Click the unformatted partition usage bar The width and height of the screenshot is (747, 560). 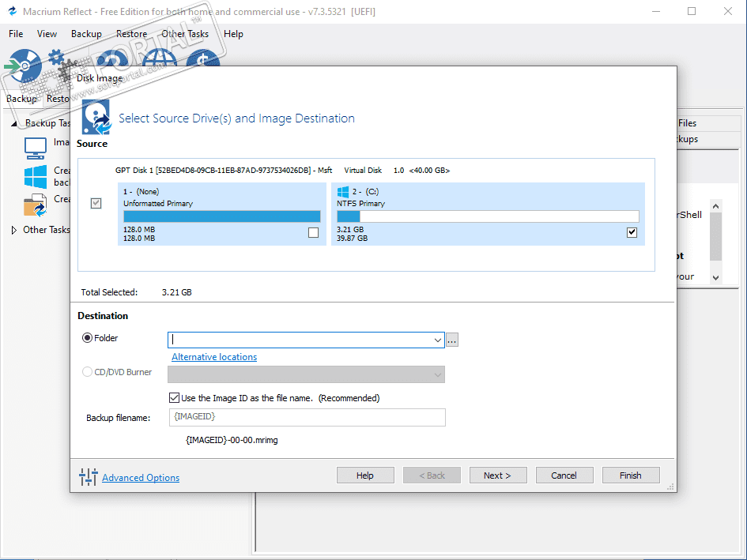pos(222,216)
